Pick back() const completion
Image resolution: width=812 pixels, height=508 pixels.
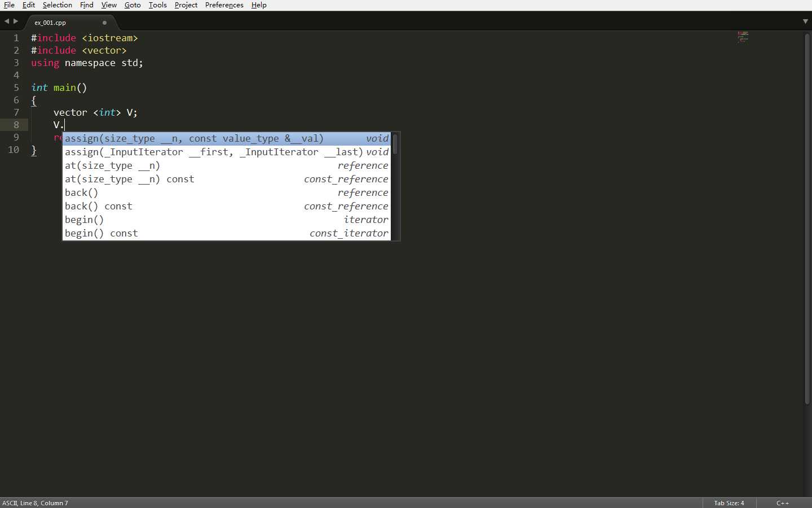(227, 206)
